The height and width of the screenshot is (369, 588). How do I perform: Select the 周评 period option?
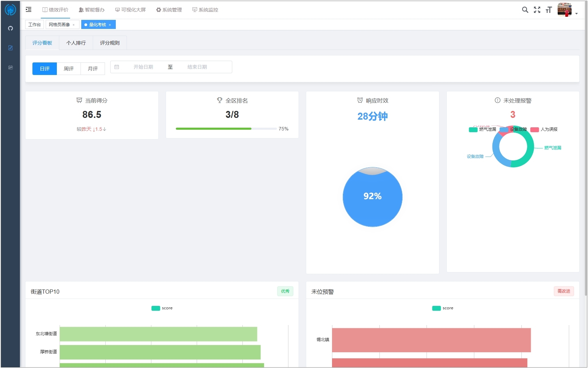(x=69, y=69)
